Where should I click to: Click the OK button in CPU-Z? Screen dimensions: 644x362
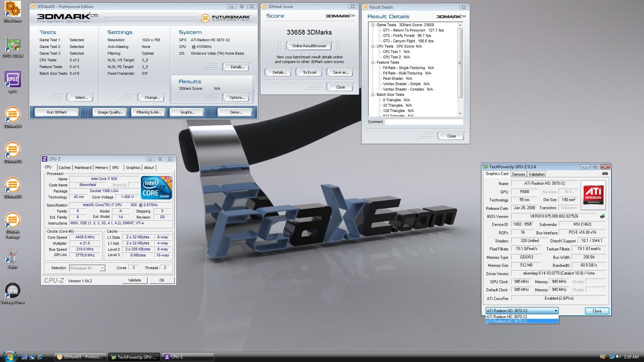(x=162, y=280)
